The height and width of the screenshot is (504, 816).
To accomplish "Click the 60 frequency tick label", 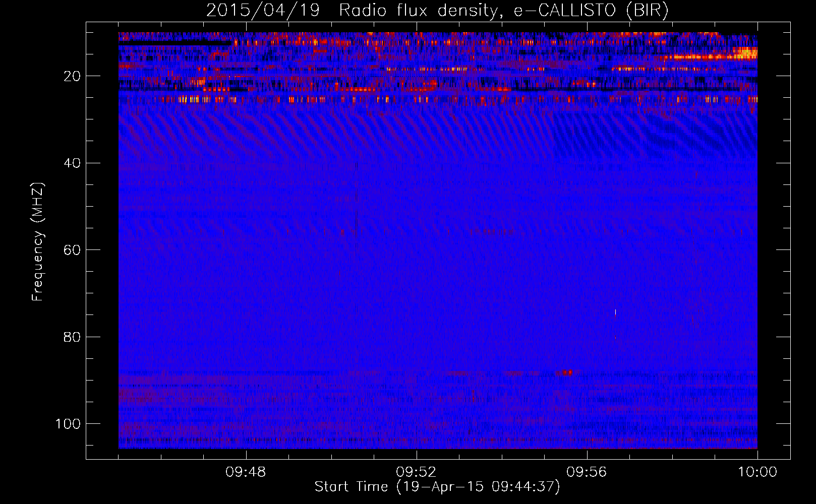I will [x=72, y=250].
